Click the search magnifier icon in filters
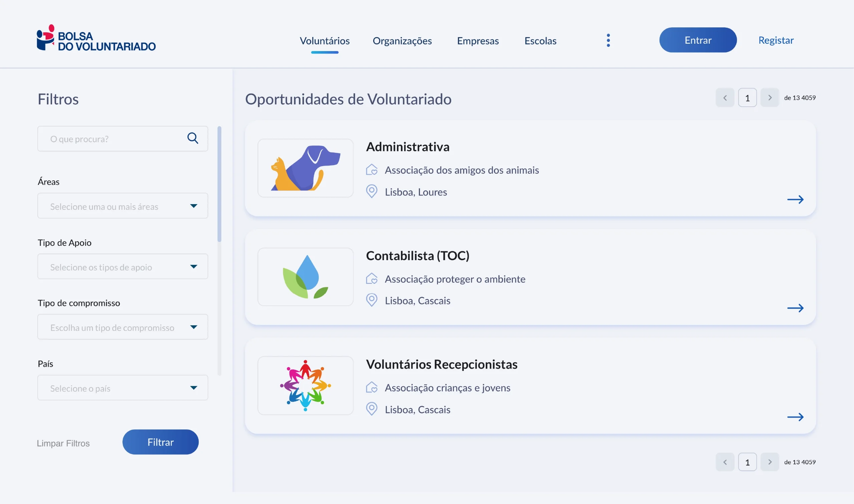The image size is (854, 504). [192, 138]
